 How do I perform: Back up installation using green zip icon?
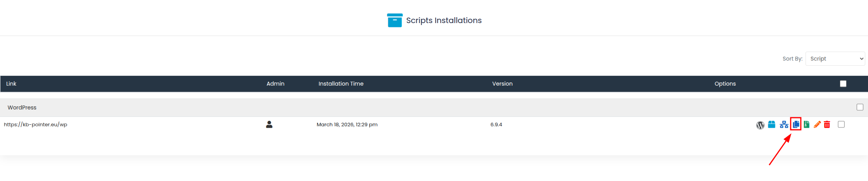(806, 124)
